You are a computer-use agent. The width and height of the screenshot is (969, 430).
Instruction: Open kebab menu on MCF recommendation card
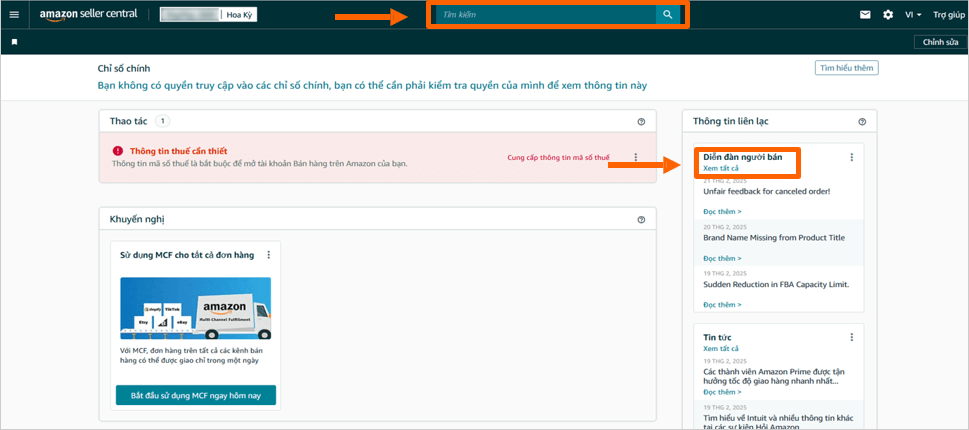[268, 255]
